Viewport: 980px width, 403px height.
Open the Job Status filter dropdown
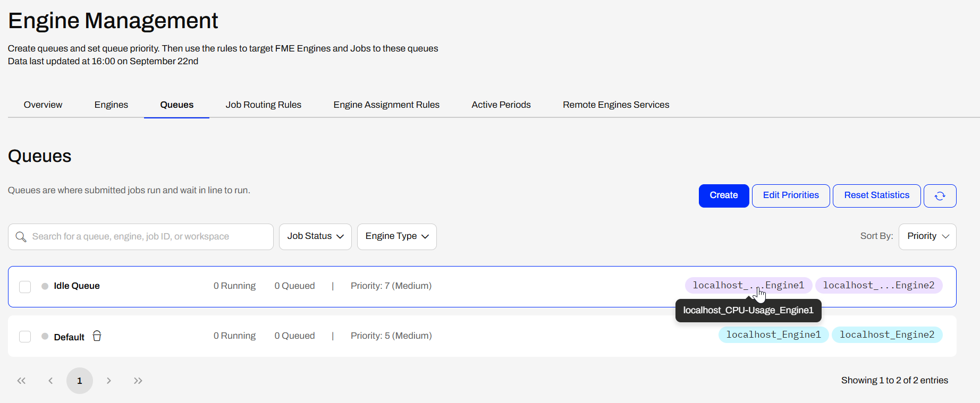(315, 236)
